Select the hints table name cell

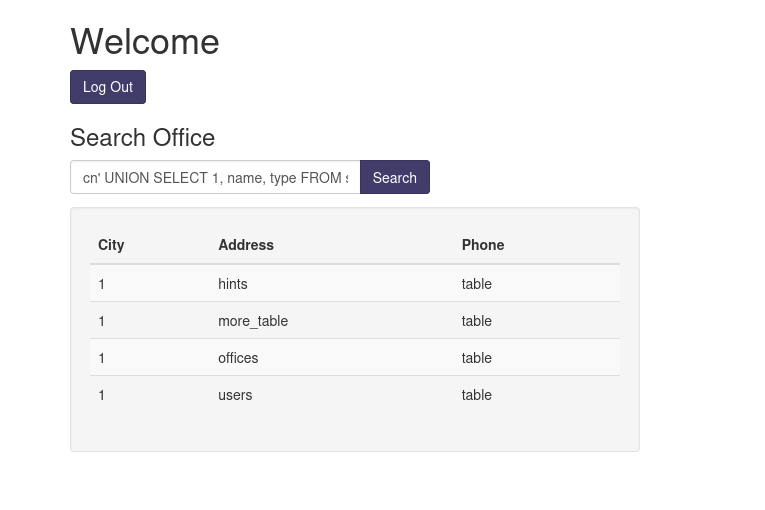coord(233,284)
